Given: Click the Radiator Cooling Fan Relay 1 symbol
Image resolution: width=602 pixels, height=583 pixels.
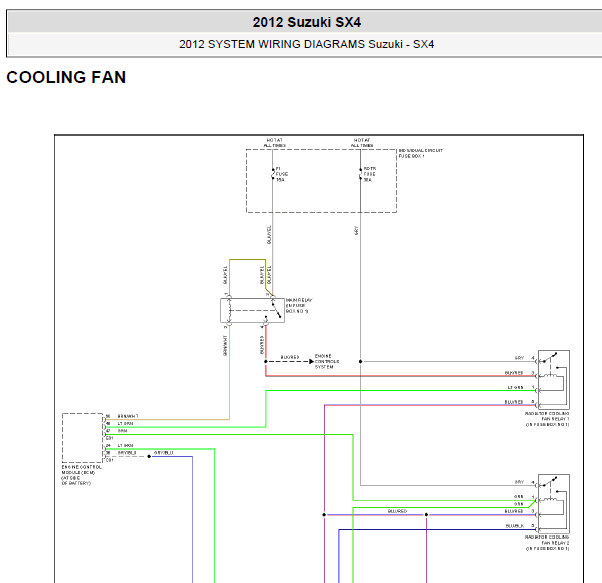Looking at the screenshot, I should (x=553, y=380).
